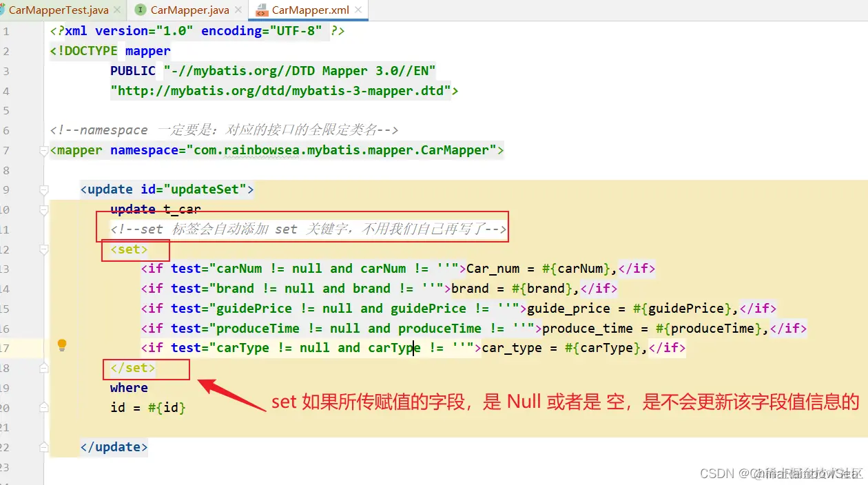
Task: Place cursor in the opening <set> tag
Action: 129,249
